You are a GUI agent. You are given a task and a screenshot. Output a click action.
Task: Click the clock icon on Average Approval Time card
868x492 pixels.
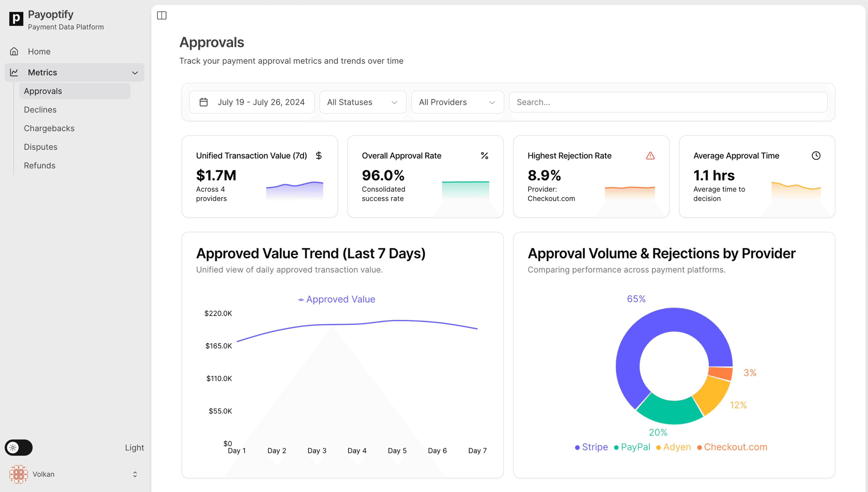pyautogui.click(x=816, y=155)
